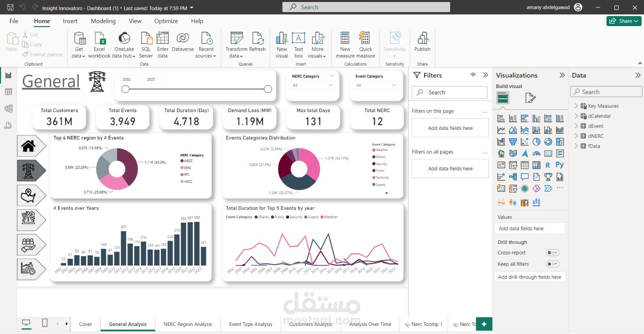Click the New visual button
This screenshot has width=644, height=334.
(x=282, y=45)
